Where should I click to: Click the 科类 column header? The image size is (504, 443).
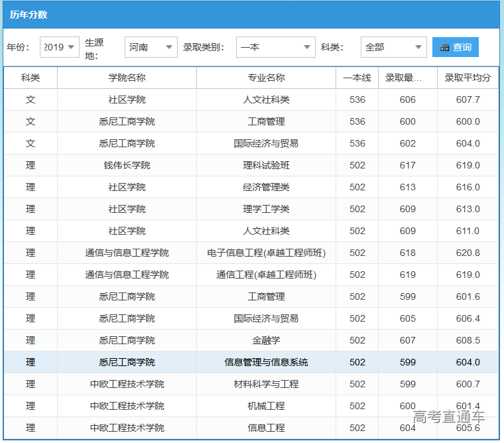pyautogui.click(x=31, y=78)
